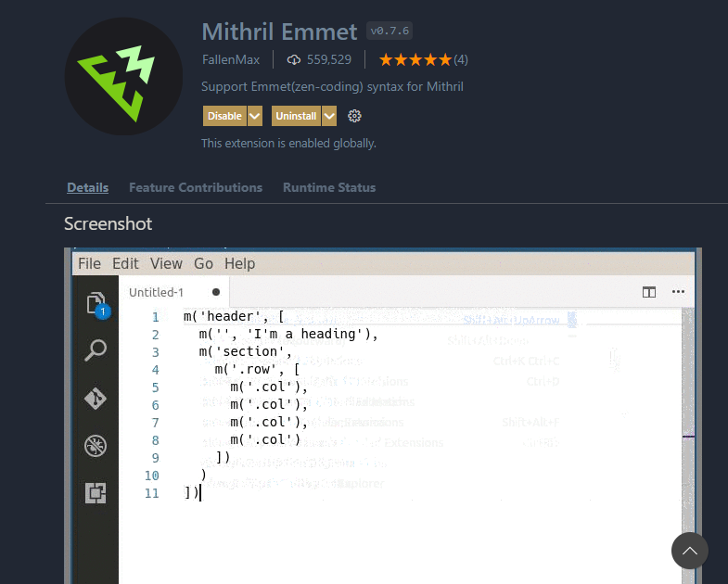Click the Mithril Emmet extension logo
728x584 pixels.
coord(123,77)
